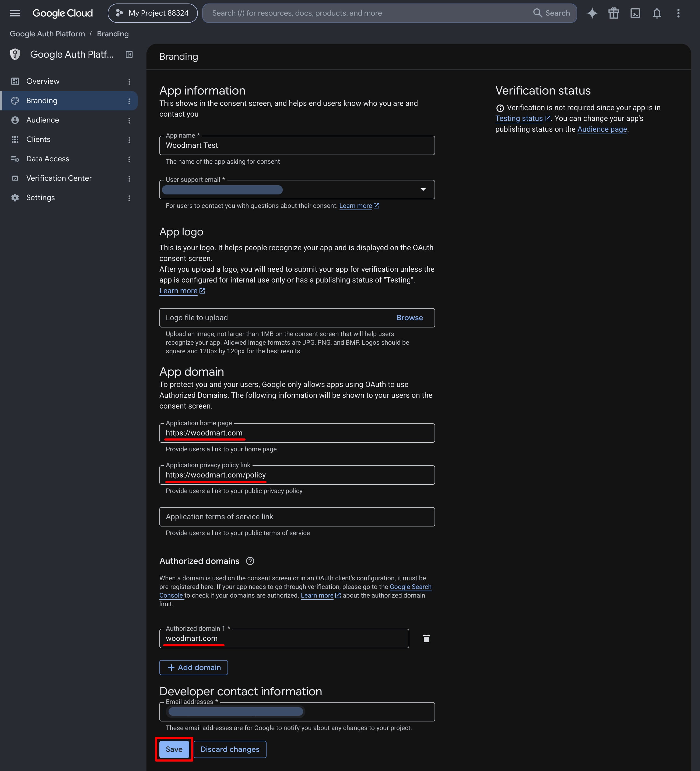
Task: Click Verification info icon
Action: pos(500,108)
